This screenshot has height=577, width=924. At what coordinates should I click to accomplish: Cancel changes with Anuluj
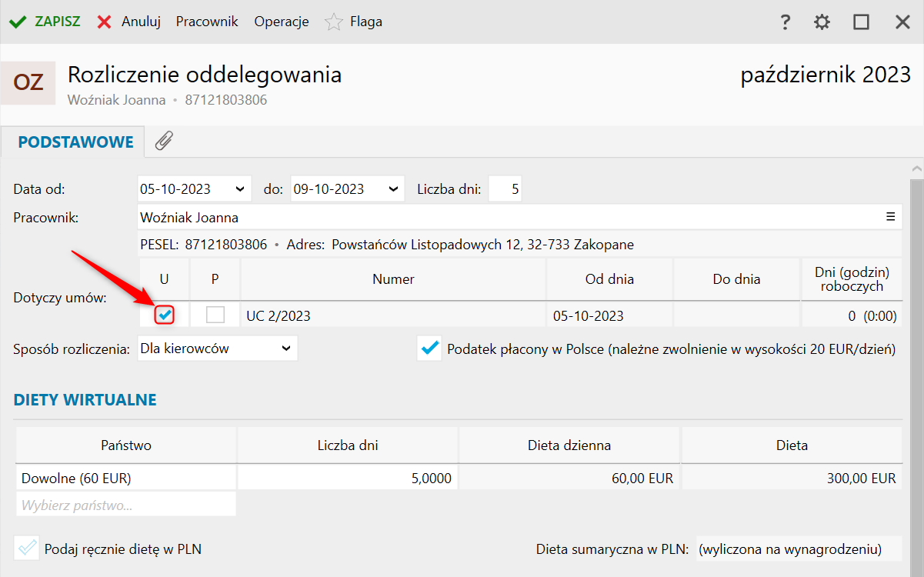click(128, 22)
